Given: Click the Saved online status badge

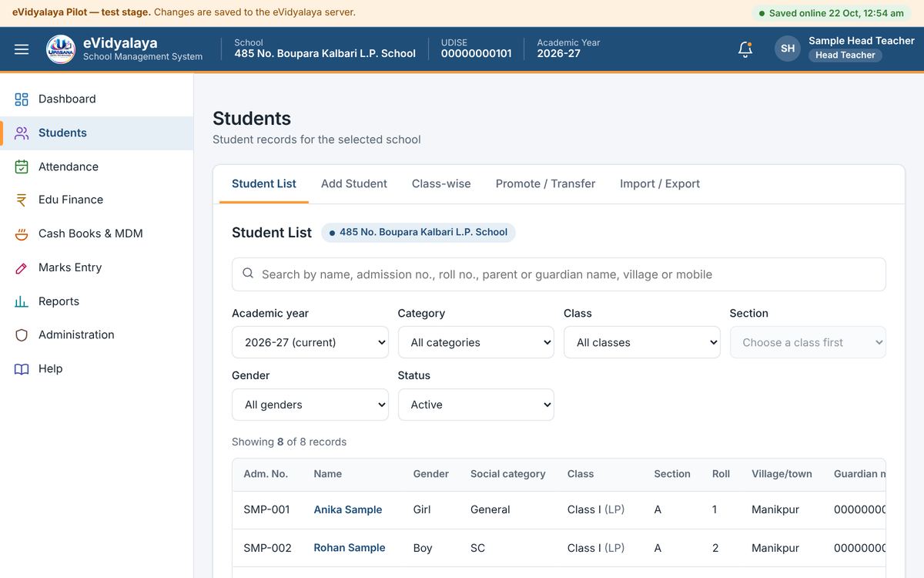Looking at the screenshot, I should point(831,13).
